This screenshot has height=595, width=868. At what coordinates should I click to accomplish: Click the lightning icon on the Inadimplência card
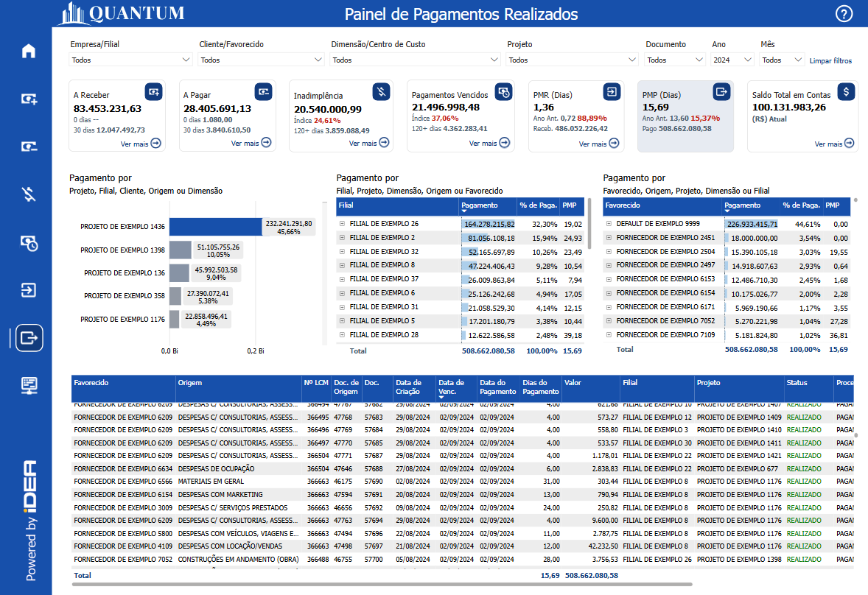pyautogui.click(x=380, y=93)
